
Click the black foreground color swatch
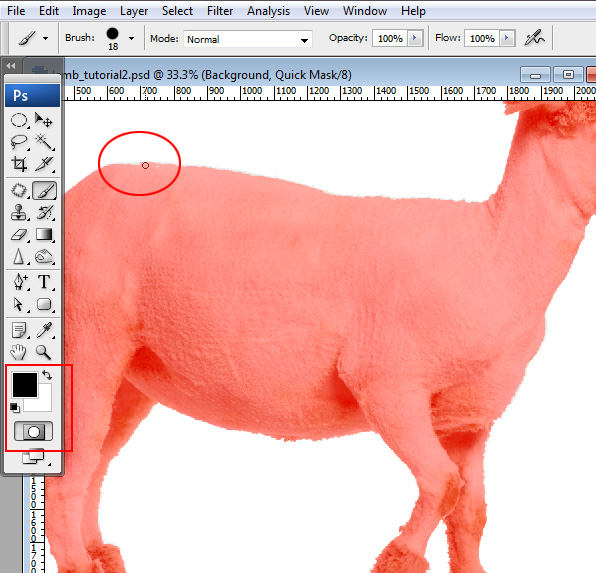pyautogui.click(x=25, y=385)
